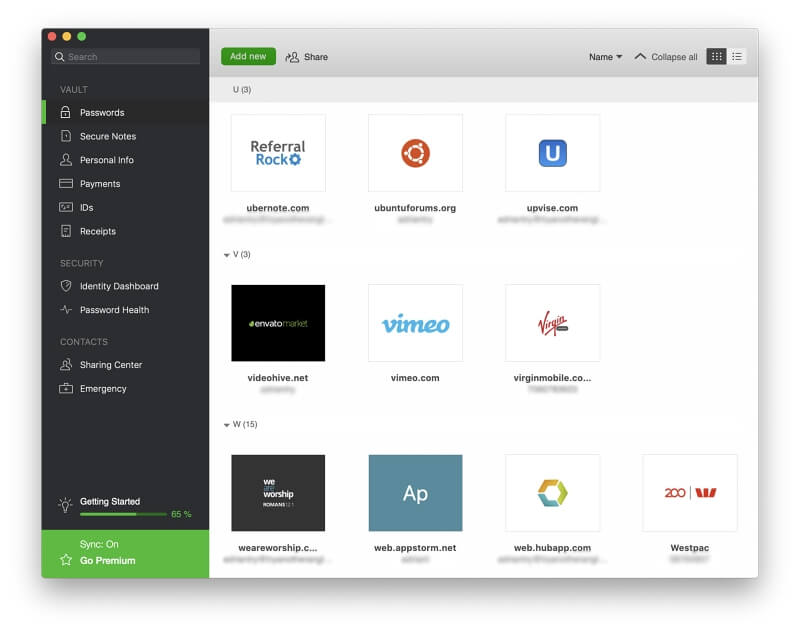Image resolution: width=800 pixels, height=633 pixels.
Task: Click the Receipts icon in sidebar
Action: tap(65, 231)
